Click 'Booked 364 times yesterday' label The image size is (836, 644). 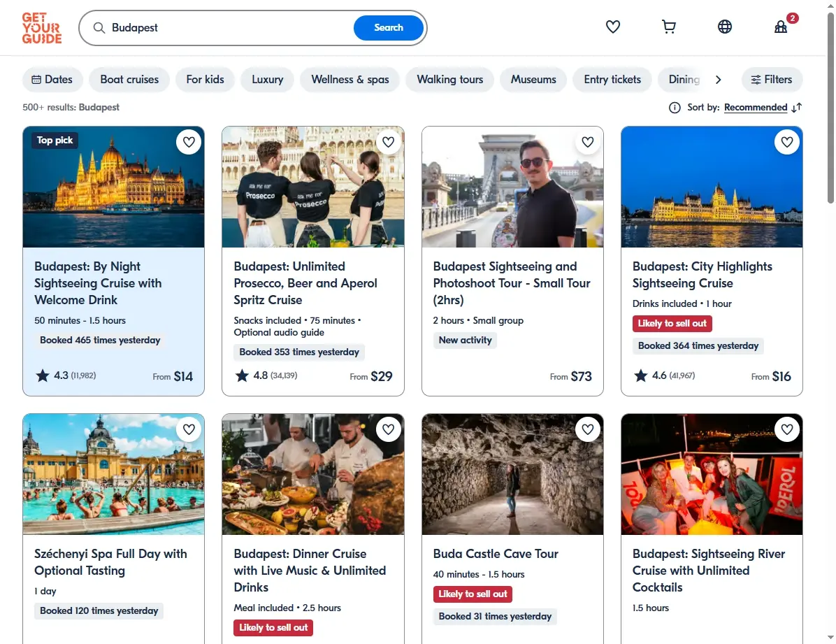point(698,345)
